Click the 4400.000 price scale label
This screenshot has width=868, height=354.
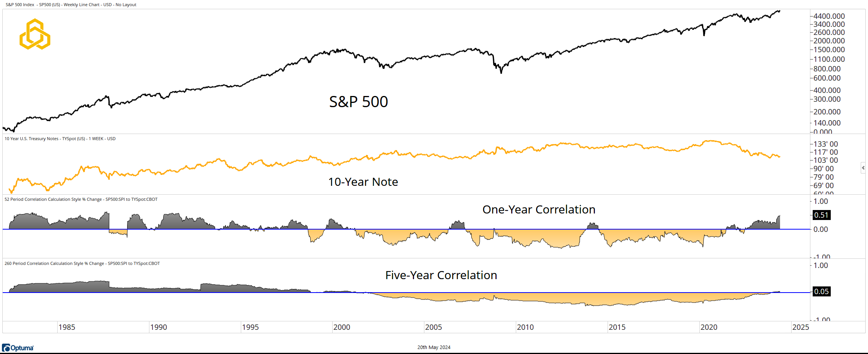pyautogui.click(x=829, y=16)
